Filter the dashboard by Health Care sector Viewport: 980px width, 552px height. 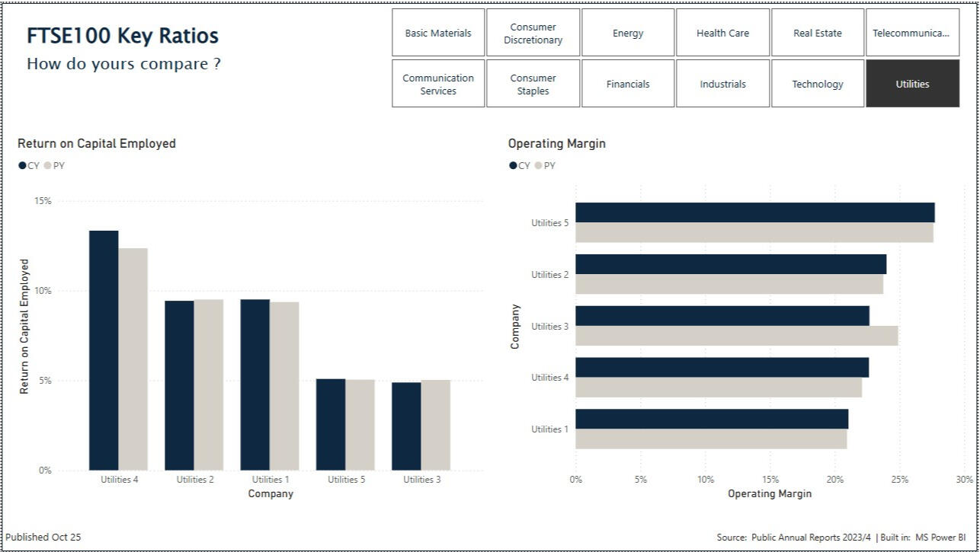(x=722, y=33)
